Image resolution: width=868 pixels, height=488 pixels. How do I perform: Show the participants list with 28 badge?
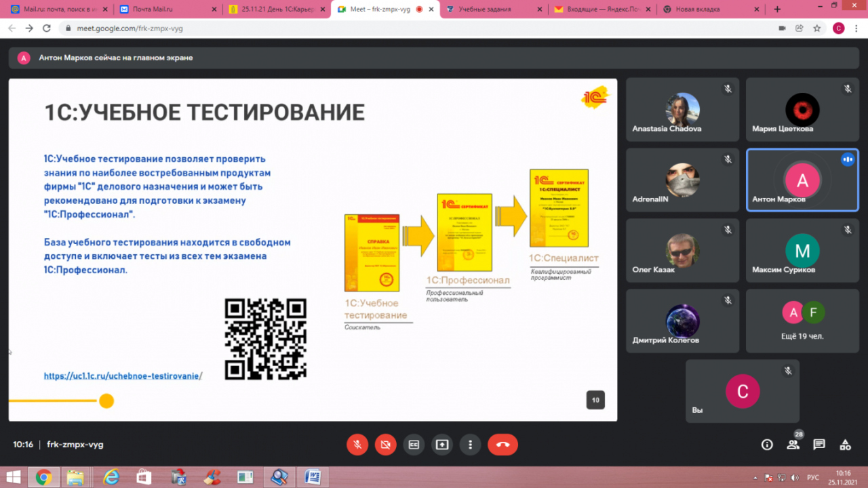[793, 445]
